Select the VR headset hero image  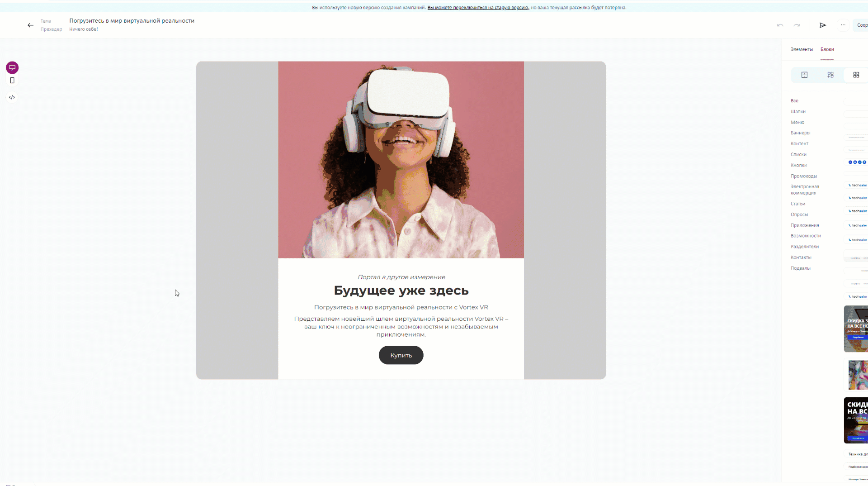click(401, 160)
